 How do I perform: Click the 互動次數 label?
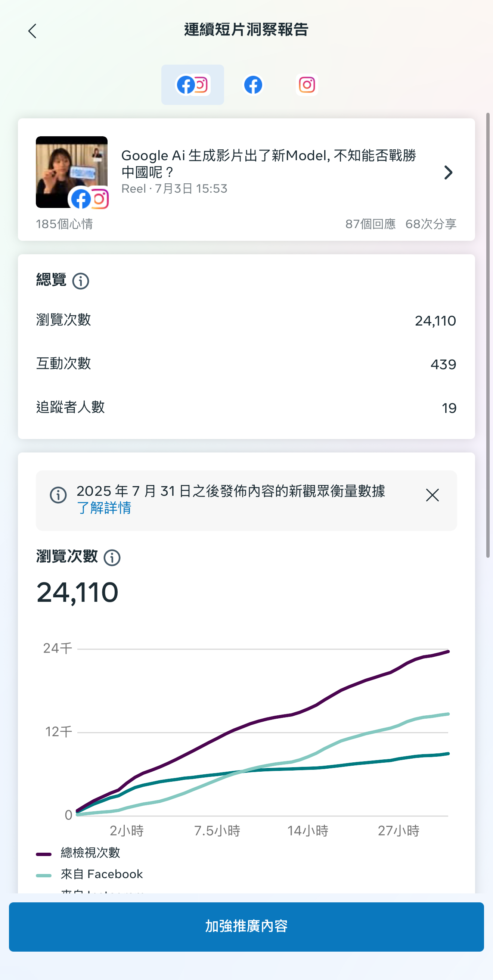63,364
